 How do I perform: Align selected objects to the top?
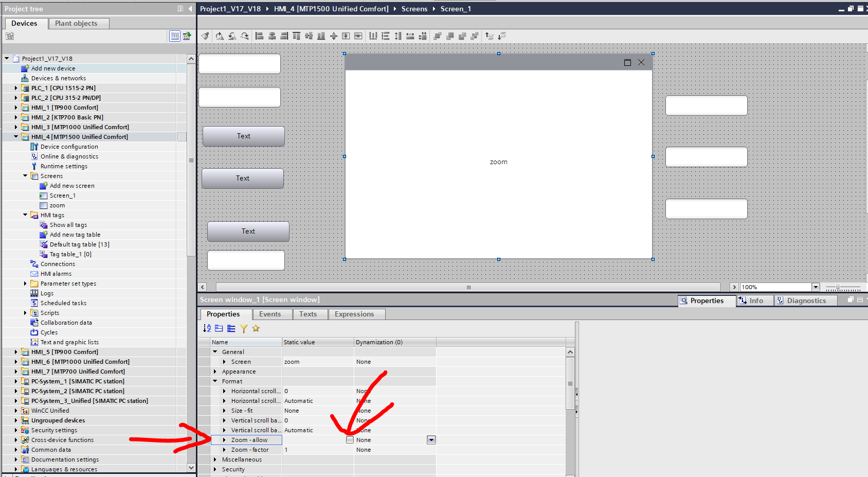297,36
